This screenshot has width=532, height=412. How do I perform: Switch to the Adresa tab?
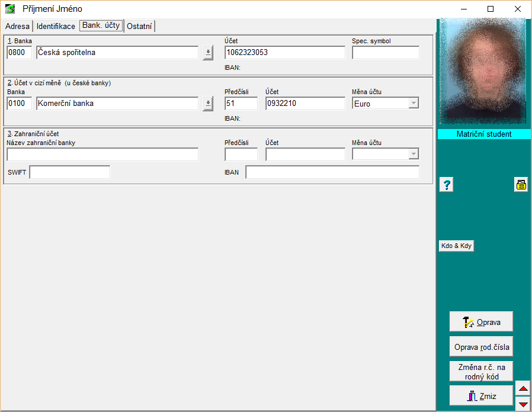tap(17, 27)
